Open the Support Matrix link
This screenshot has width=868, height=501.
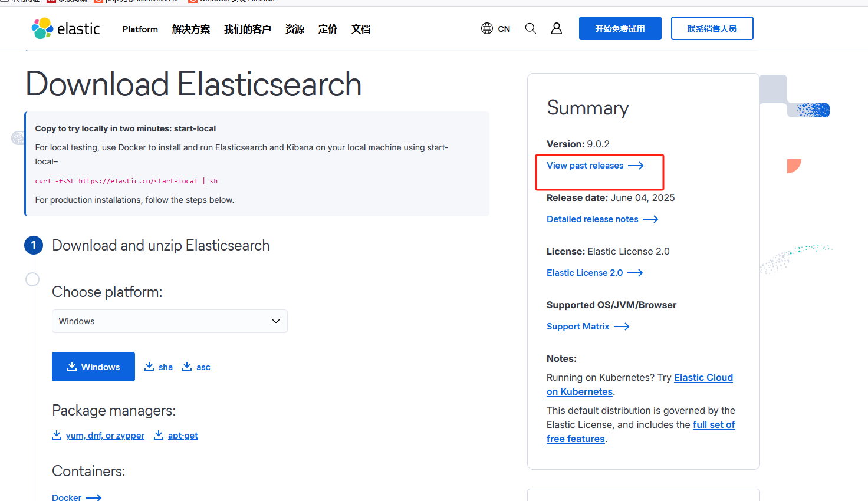(578, 326)
